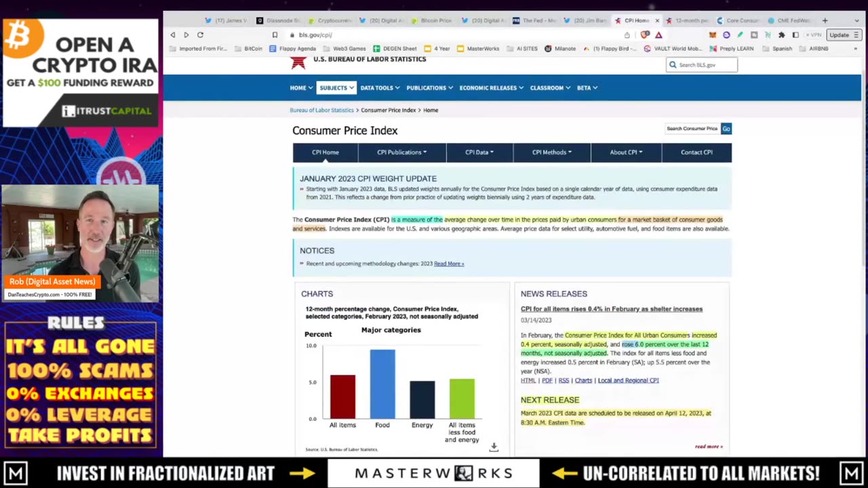
Task: Click the VPN button in the toolbar
Action: tap(814, 35)
